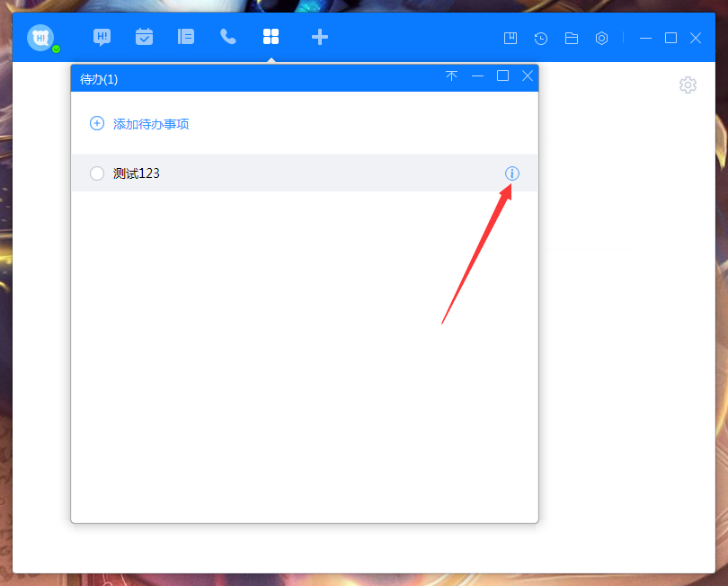Open details info icon for 测试123
This screenshot has height=586, width=728.
pyautogui.click(x=512, y=173)
